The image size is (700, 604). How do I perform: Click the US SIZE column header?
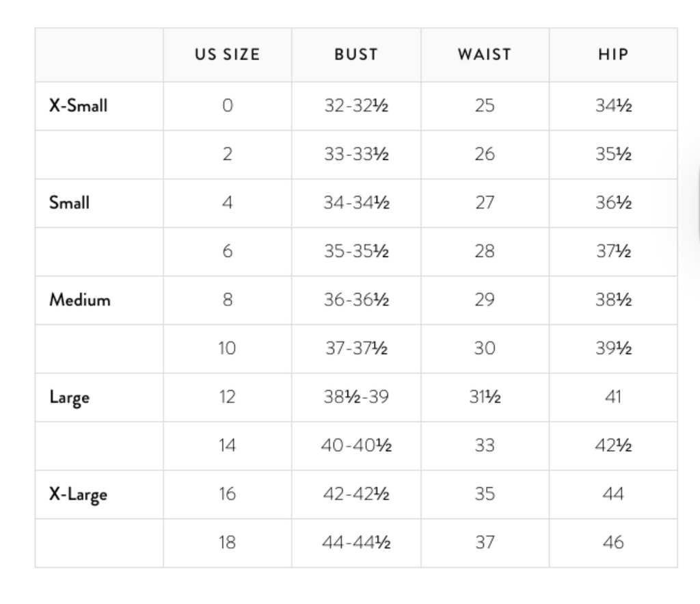tap(227, 55)
